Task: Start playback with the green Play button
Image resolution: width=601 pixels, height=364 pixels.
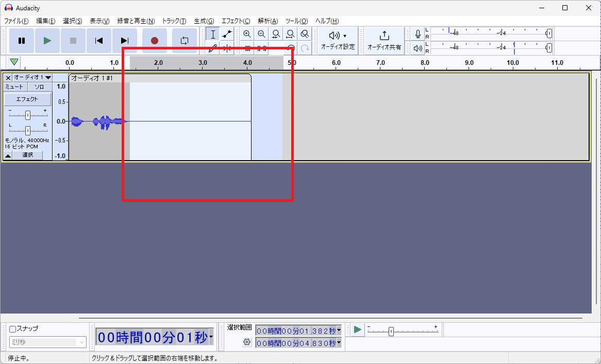Action: pos(47,41)
